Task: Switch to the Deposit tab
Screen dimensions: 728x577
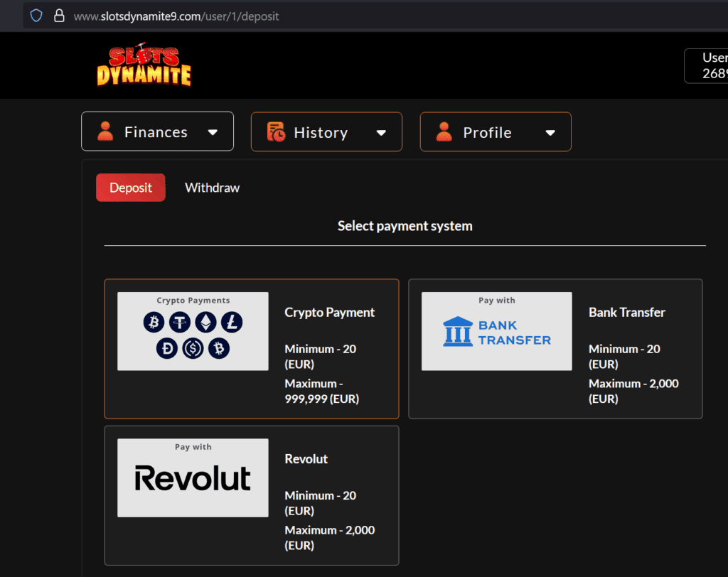Action: click(131, 188)
